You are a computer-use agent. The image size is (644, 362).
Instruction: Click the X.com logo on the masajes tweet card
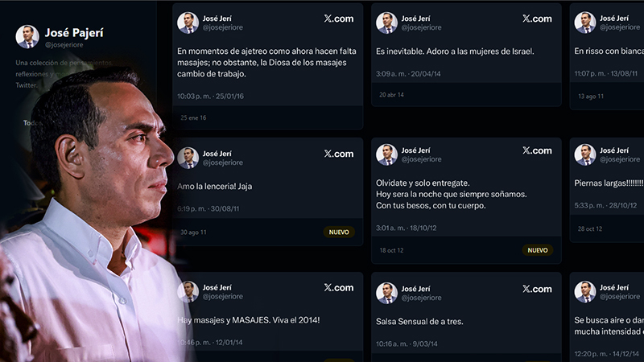(x=338, y=19)
